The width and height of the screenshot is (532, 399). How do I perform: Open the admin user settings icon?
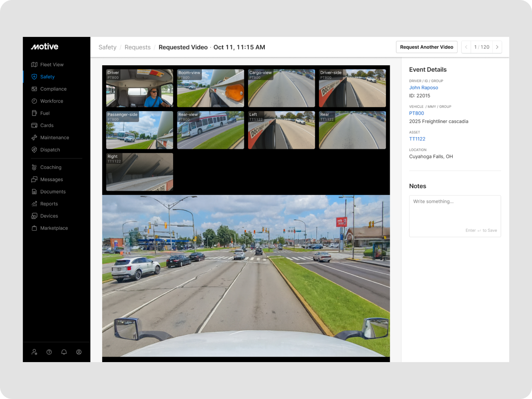[x=34, y=352]
